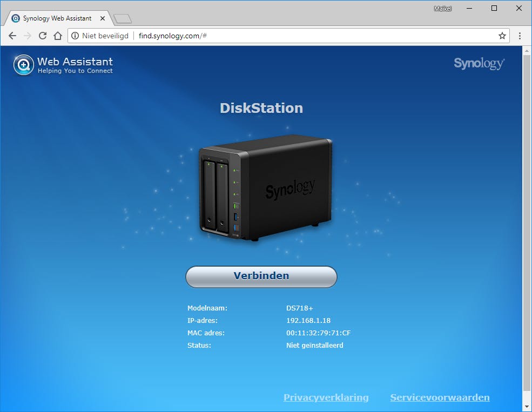The width and height of the screenshot is (532, 412).
Task: Click the Verbinden button
Action: tap(261, 277)
